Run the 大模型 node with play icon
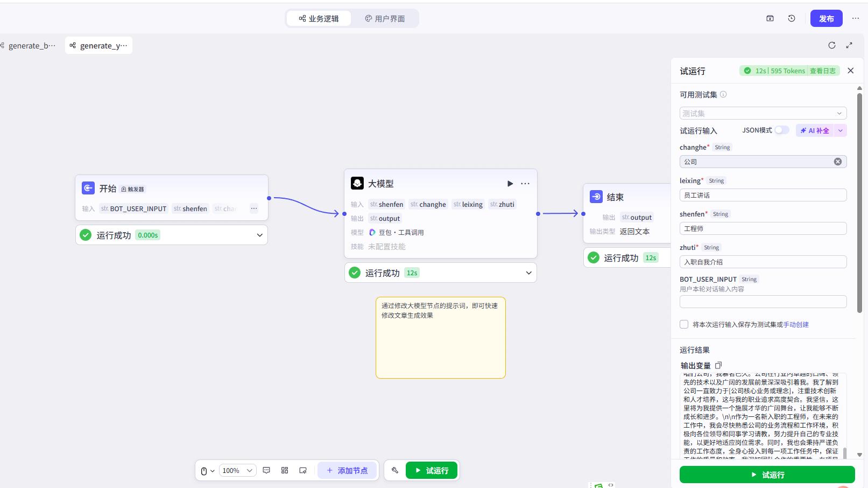The height and width of the screenshot is (488, 868). (510, 184)
